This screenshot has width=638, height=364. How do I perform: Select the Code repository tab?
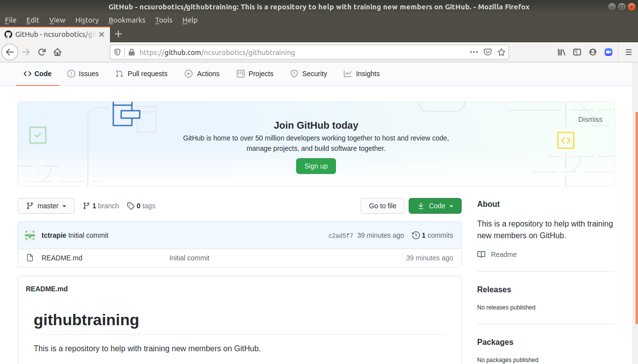click(x=37, y=74)
